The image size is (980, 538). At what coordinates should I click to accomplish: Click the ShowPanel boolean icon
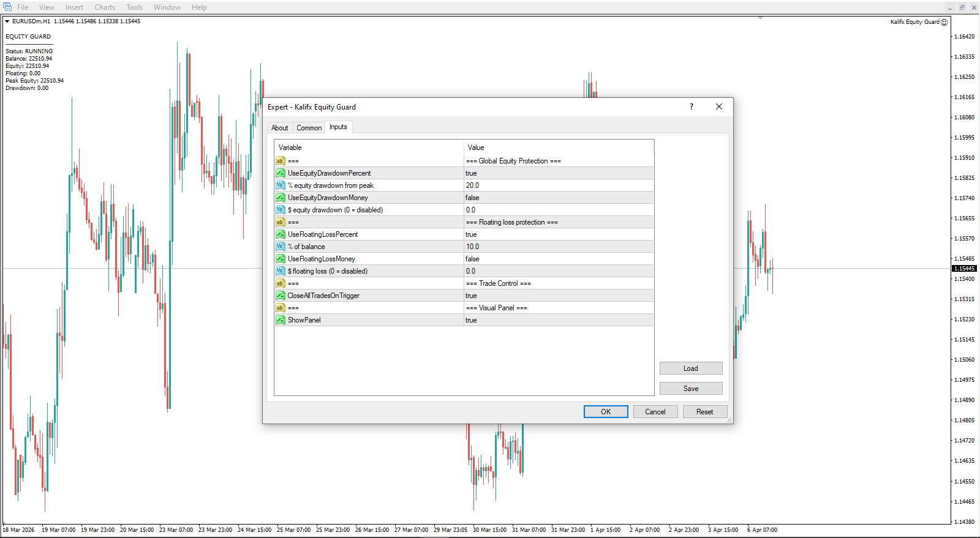[280, 320]
